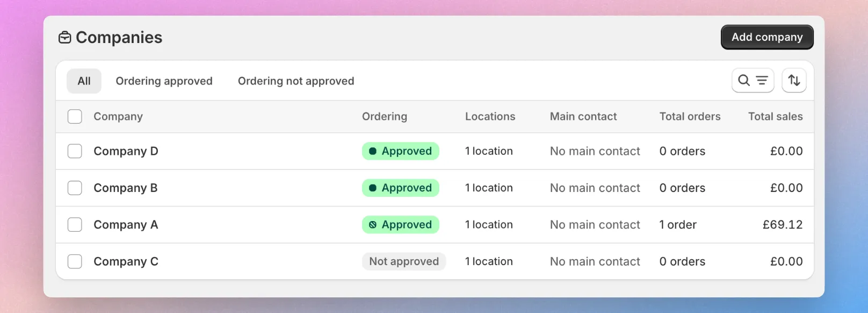Open the Company A name link
Viewport: 868px width, 313px height.
click(126, 225)
